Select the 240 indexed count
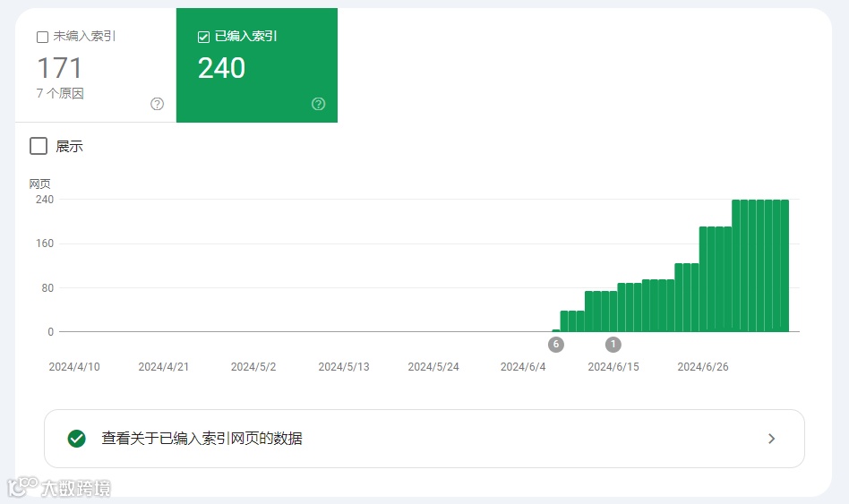Screen dimensions: 849x504 (x=221, y=68)
